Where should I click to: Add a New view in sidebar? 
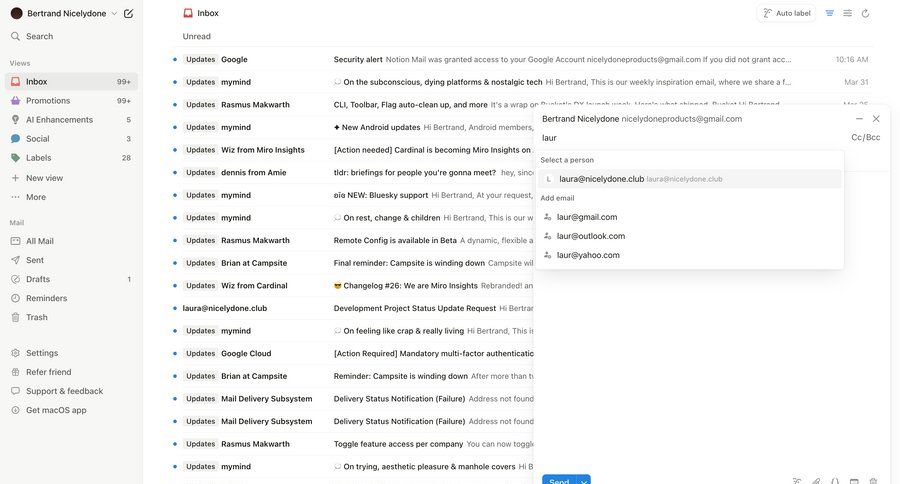[x=71, y=178]
